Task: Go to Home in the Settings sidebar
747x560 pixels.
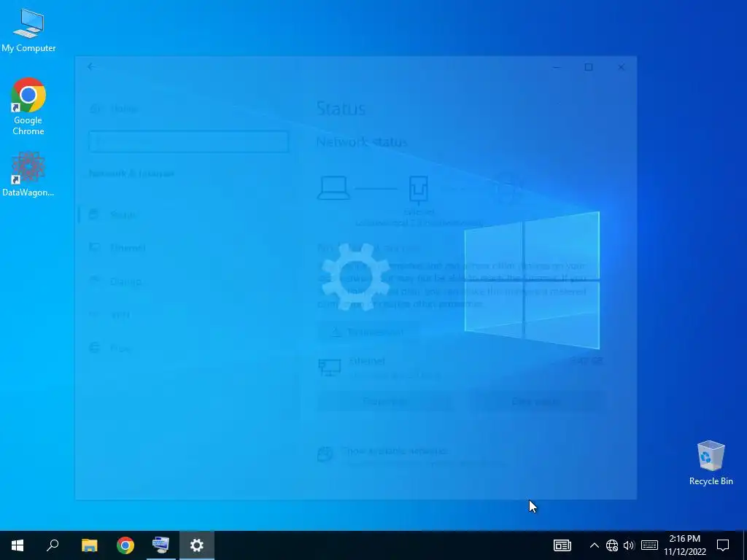Action: (124, 109)
